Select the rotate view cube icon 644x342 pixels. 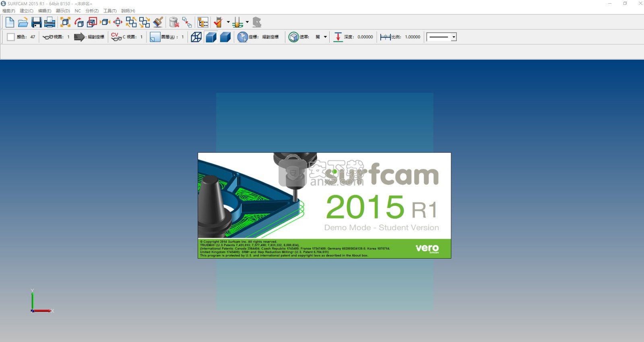[79, 23]
